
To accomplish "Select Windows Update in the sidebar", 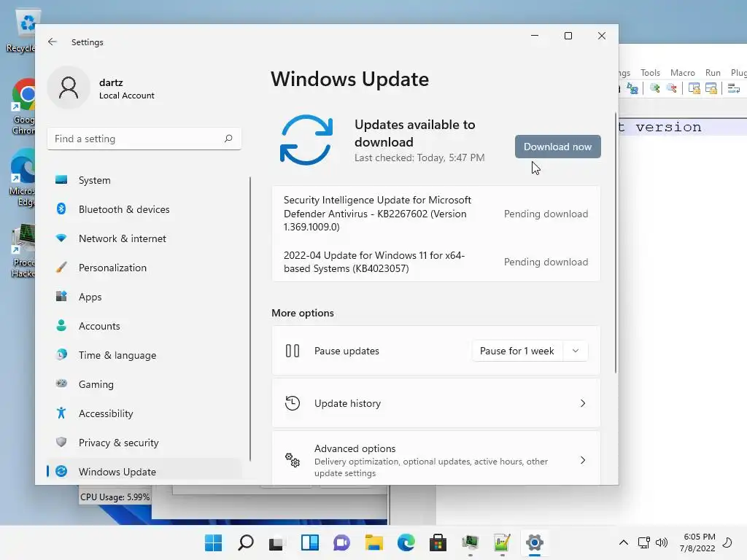I will [144, 472].
